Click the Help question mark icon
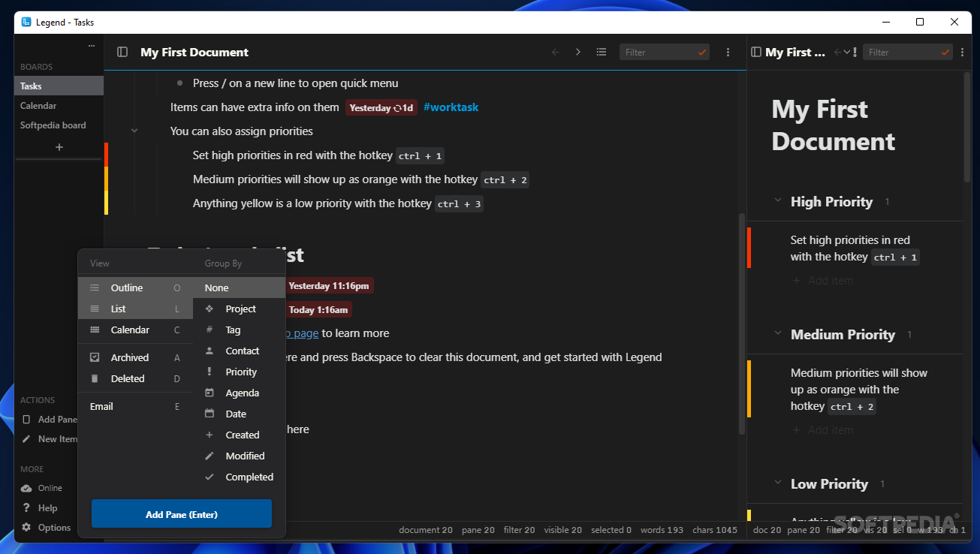 (x=26, y=507)
